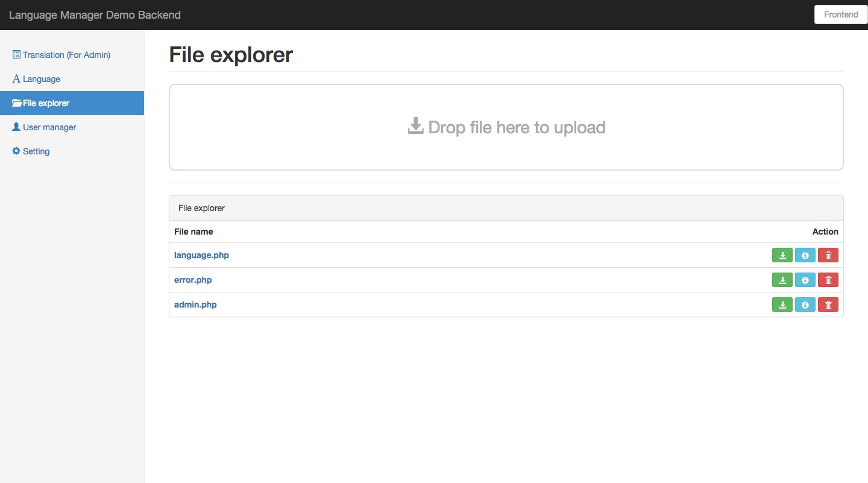Delete the language.php file

[828, 256]
